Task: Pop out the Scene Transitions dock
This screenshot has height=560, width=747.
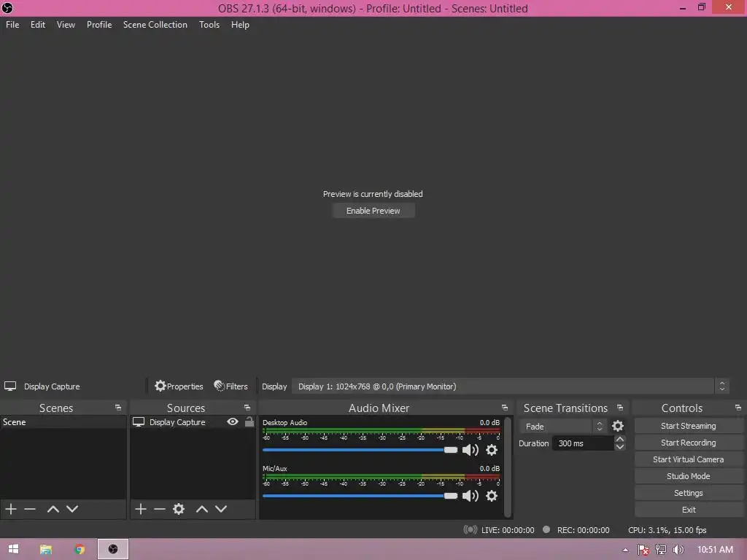Action: point(620,408)
